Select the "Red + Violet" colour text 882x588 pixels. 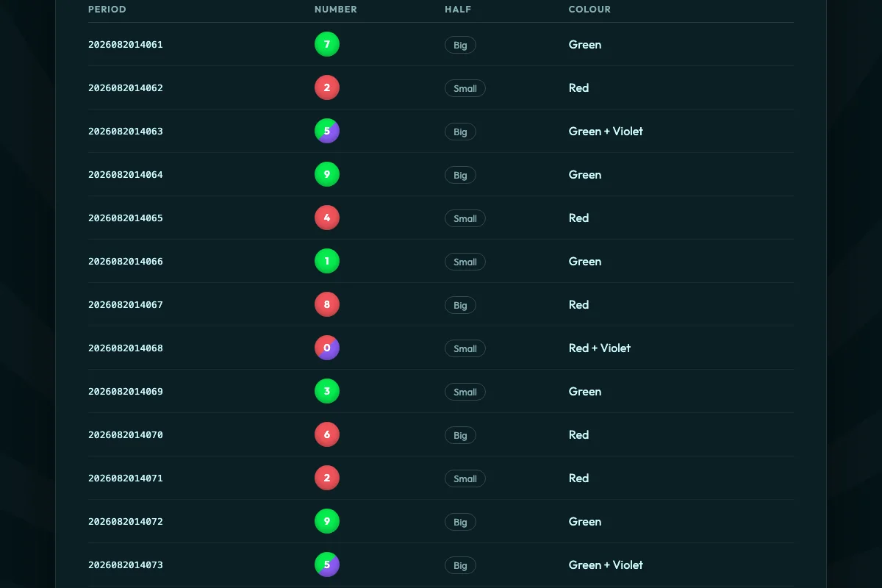tap(600, 348)
